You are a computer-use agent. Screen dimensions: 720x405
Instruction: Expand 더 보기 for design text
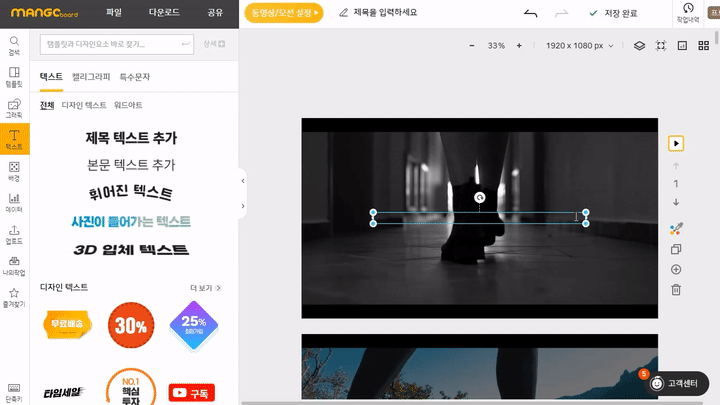click(x=205, y=288)
